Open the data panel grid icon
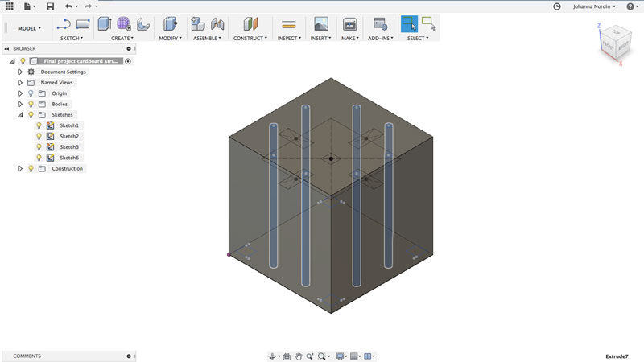 tap(9, 6)
